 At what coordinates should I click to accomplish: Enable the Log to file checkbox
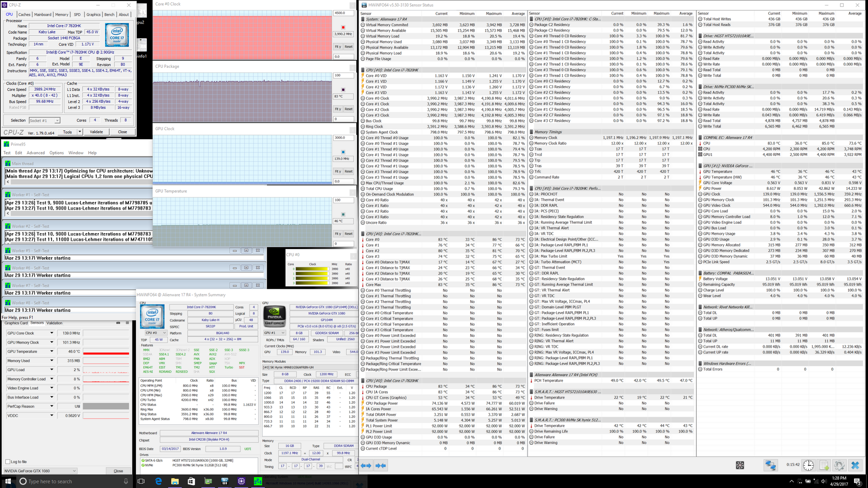coord(8,461)
